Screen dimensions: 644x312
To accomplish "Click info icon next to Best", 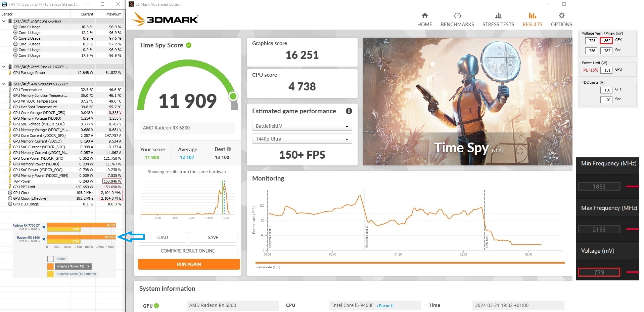I will click(x=229, y=149).
